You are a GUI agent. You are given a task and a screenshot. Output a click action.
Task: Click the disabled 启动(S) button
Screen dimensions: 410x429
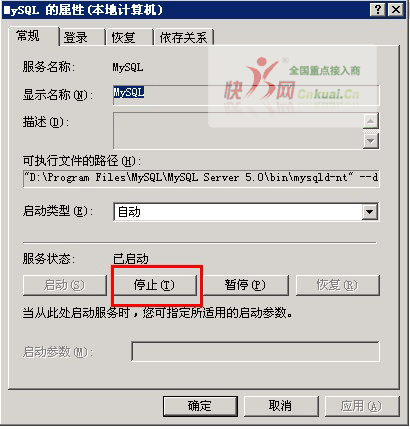coord(65,285)
